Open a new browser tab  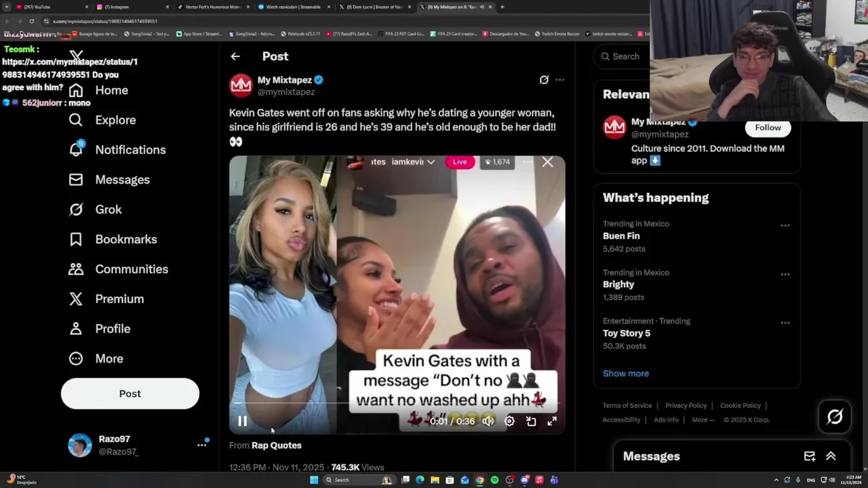tap(502, 7)
